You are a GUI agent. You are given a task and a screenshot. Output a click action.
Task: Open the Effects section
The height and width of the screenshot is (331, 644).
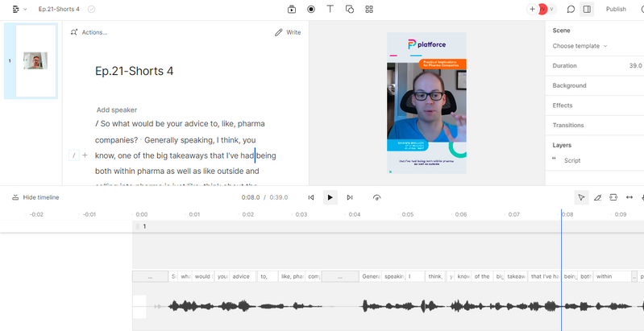click(563, 106)
